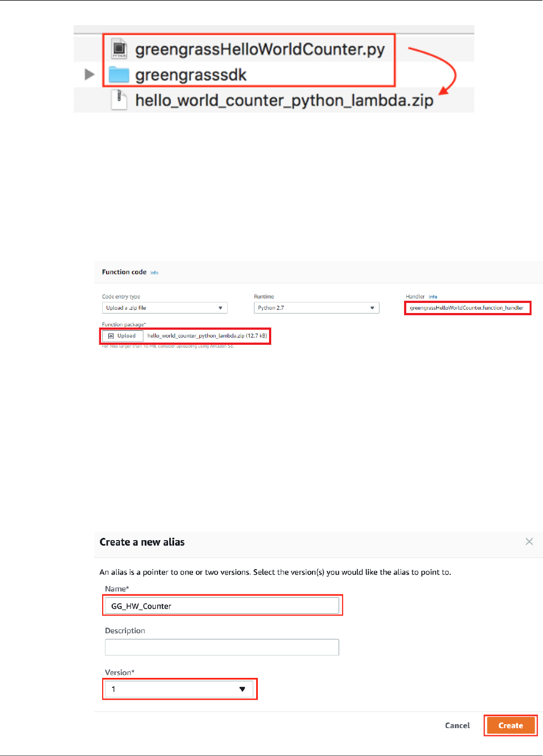The width and height of the screenshot is (543, 756).
Task: Select the greengrasssdk folder name
Action: coord(191,75)
